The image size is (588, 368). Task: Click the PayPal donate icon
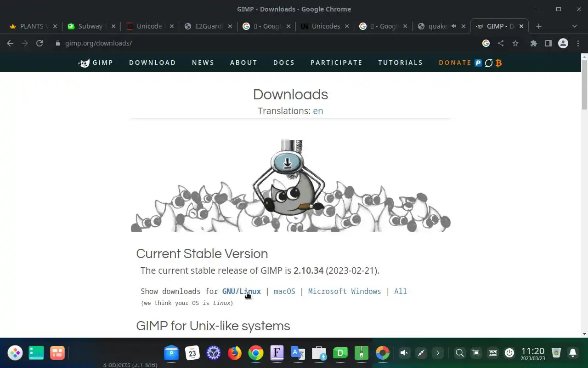(478, 63)
